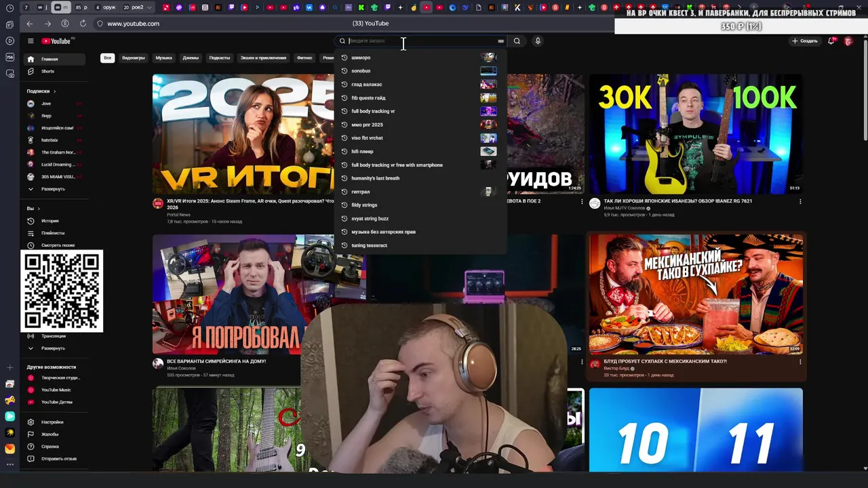Open the on-screen keyboard icon in search box
This screenshot has height=488, width=868.
coord(500,41)
